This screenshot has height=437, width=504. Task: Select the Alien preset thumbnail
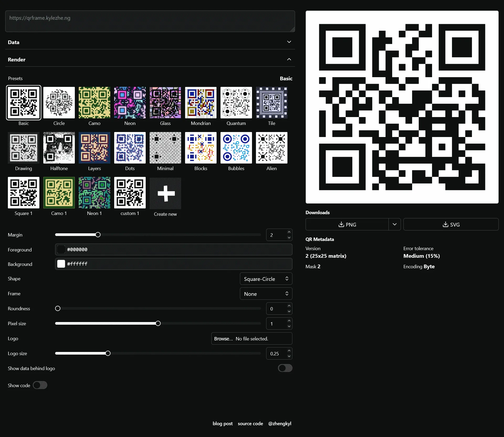(x=271, y=148)
